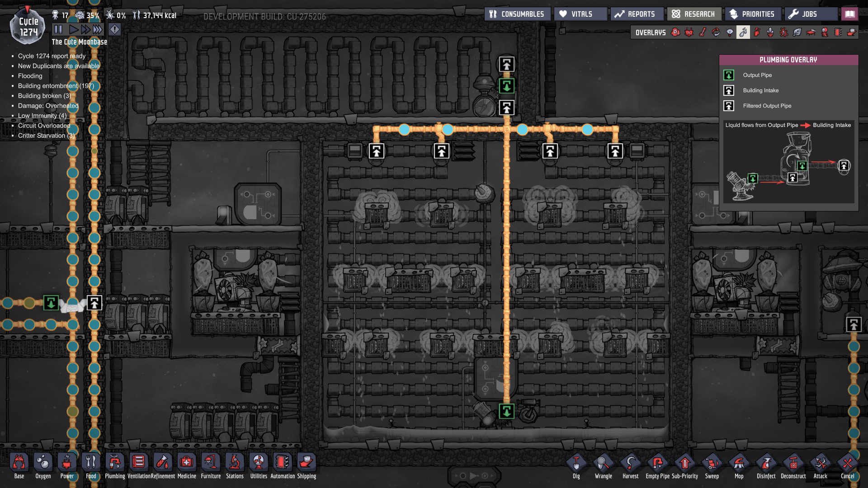Open the Research screen

[x=693, y=14]
